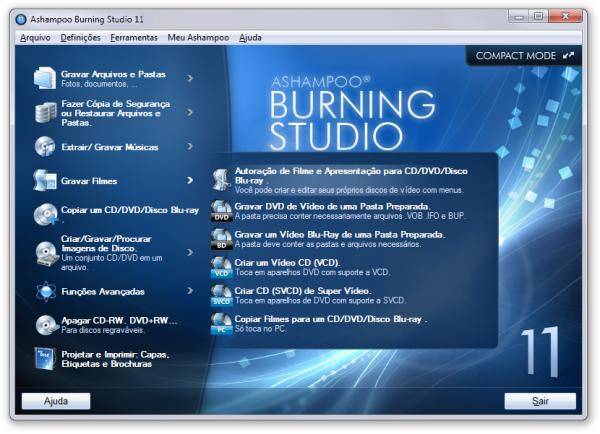
Task: Maximize the Ashampoo Burning Studio window
Action: coord(538,16)
